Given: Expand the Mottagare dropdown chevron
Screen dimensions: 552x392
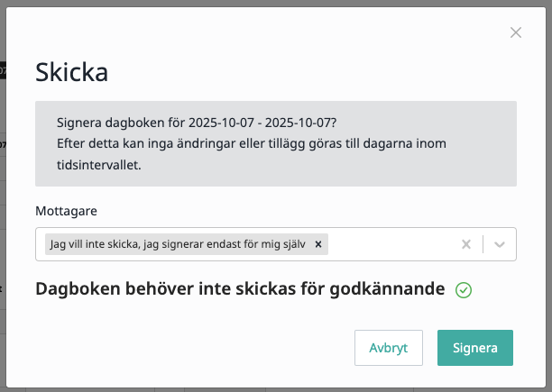Looking at the screenshot, I should click(500, 244).
